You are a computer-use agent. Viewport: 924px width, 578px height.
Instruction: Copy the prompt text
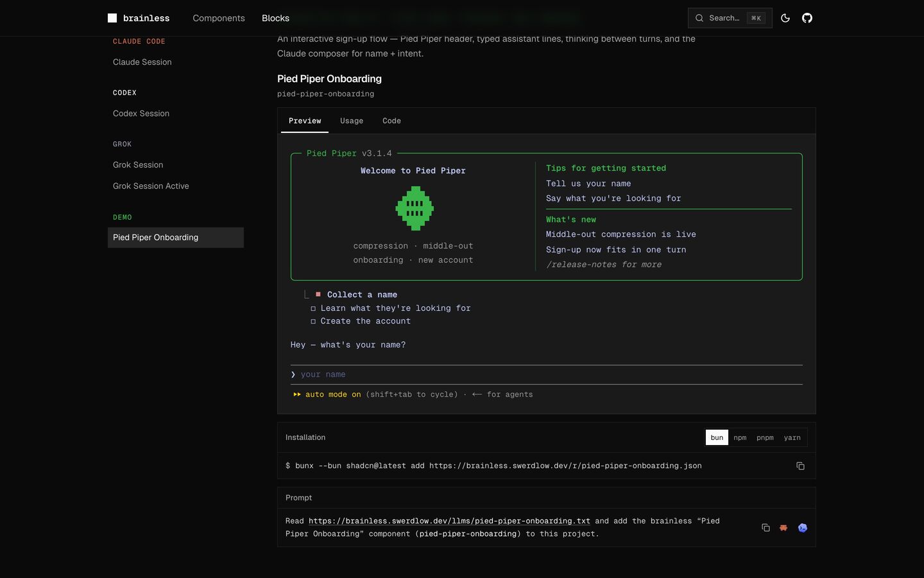[766, 527]
